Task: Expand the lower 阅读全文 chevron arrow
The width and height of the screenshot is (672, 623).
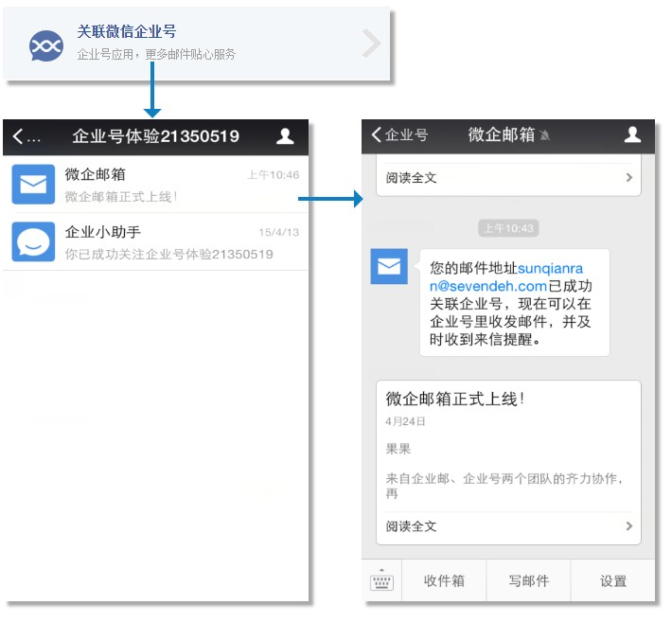Action: (x=628, y=526)
